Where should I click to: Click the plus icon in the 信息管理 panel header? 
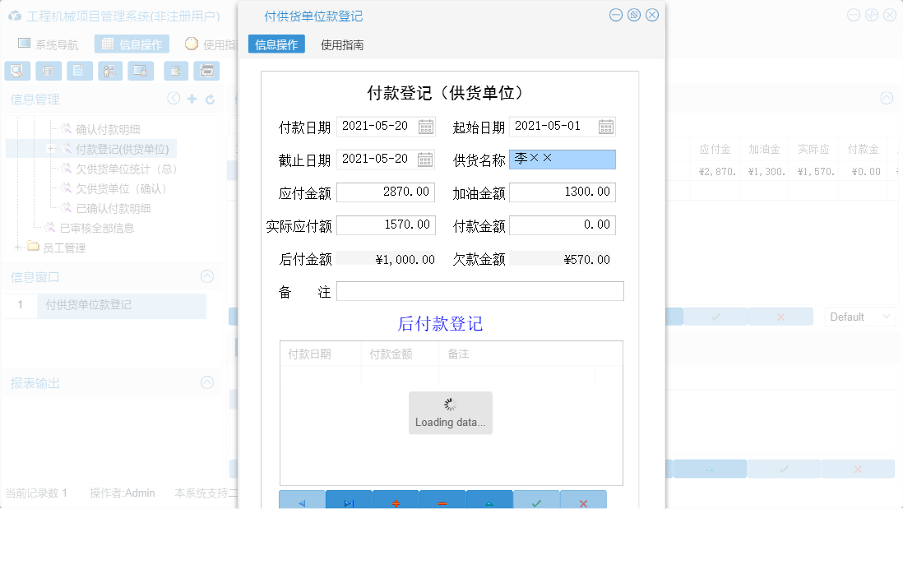tap(191, 98)
